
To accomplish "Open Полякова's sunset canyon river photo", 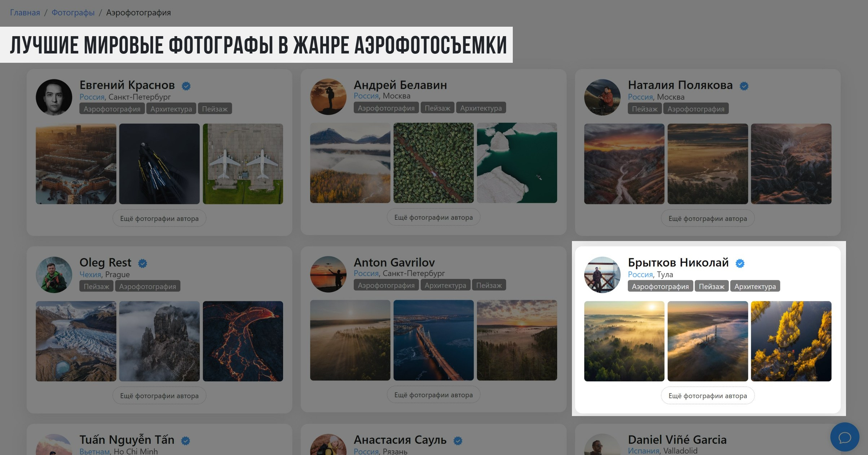I will (x=624, y=164).
